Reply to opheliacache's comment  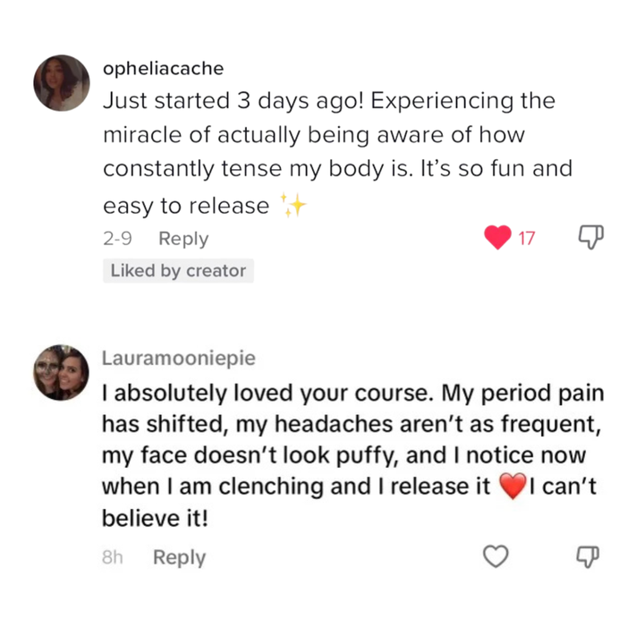(x=182, y=239)
